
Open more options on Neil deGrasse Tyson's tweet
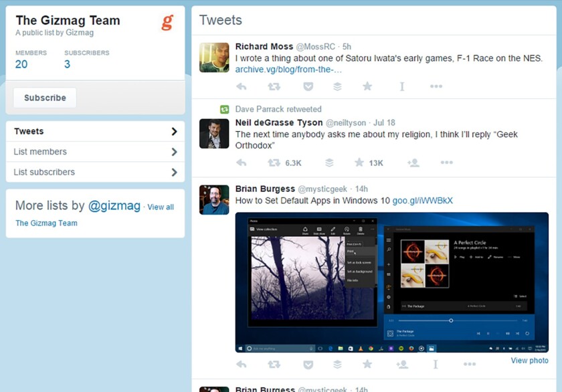[447, 163]
